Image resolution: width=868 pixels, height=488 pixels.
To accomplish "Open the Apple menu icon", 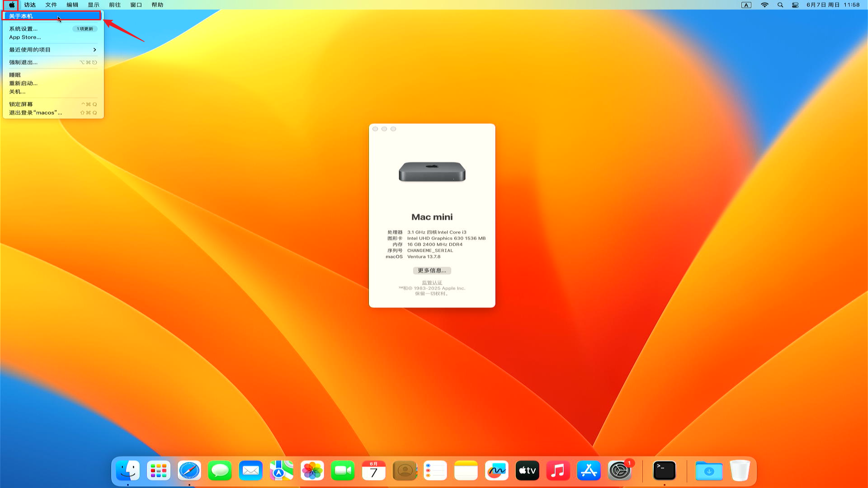I will (12, 5).
